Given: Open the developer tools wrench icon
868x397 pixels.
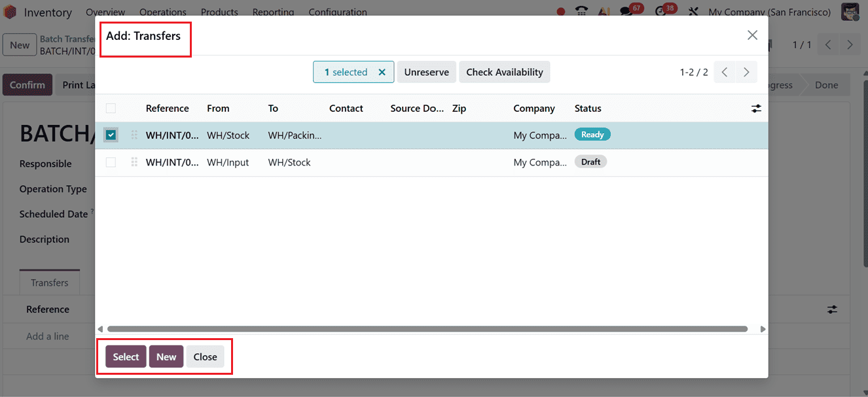Looking at the screenshot, I should click(x=693, y=11).
